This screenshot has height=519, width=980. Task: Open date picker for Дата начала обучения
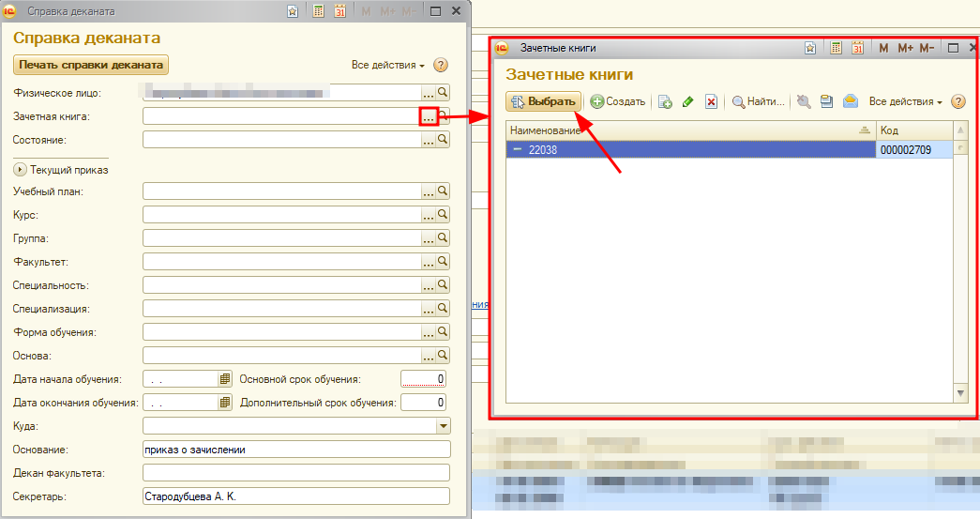(x=225, y=379)
